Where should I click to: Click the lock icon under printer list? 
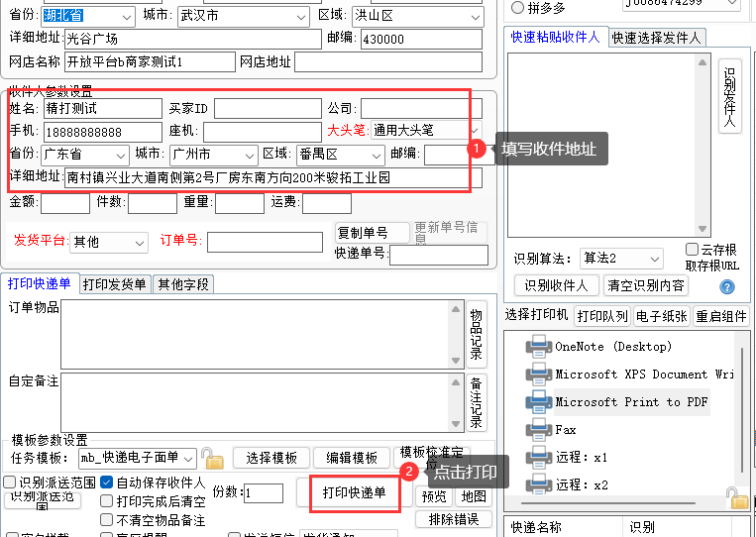click(733, 496)
